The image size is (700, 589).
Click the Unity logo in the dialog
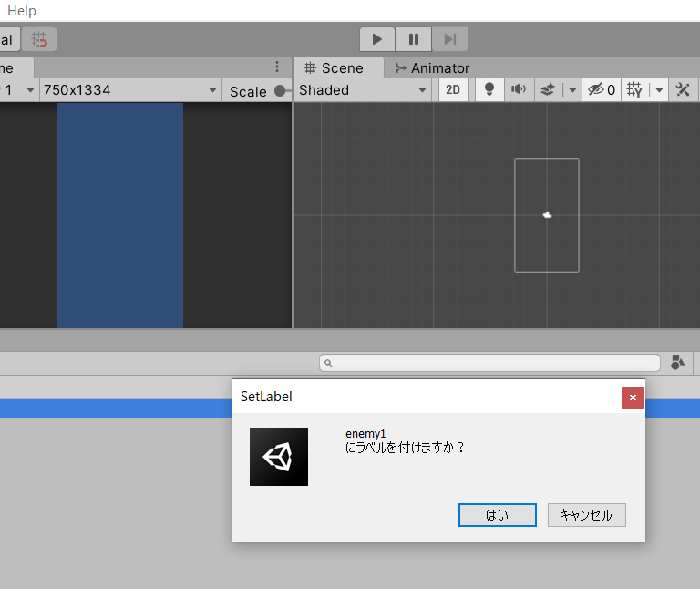tap(279, 457)
